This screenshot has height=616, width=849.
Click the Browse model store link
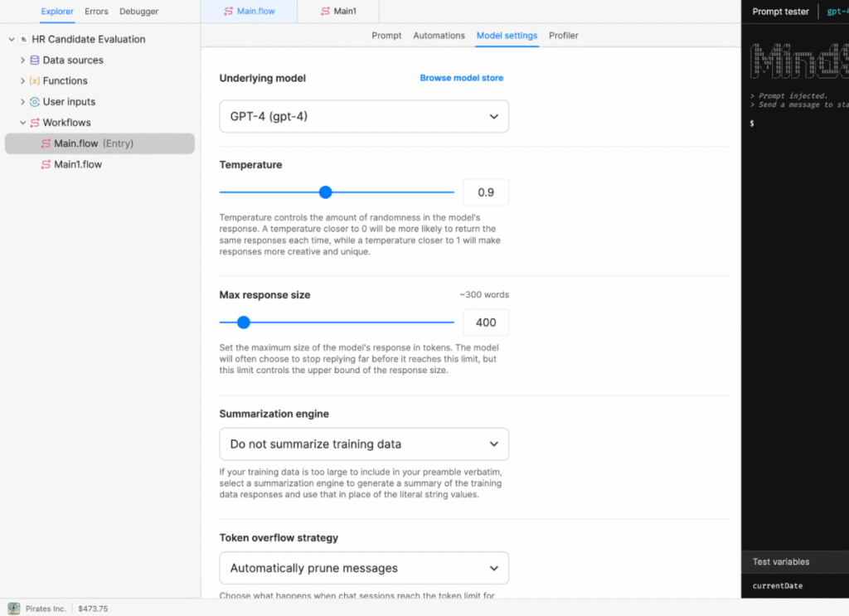(461, 78)
